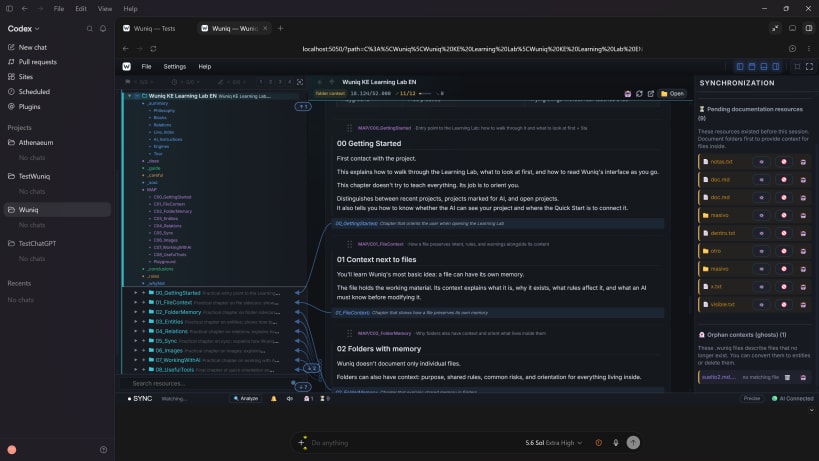This screenshot has height=461, width=819.
Task: Click the purple save icon in document header
Action: coord(628,94)
